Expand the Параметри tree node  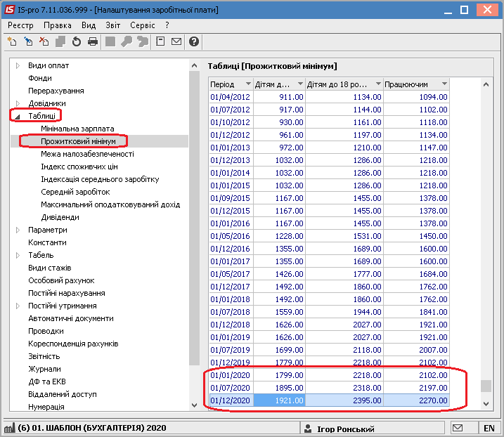tap(18, 230)
